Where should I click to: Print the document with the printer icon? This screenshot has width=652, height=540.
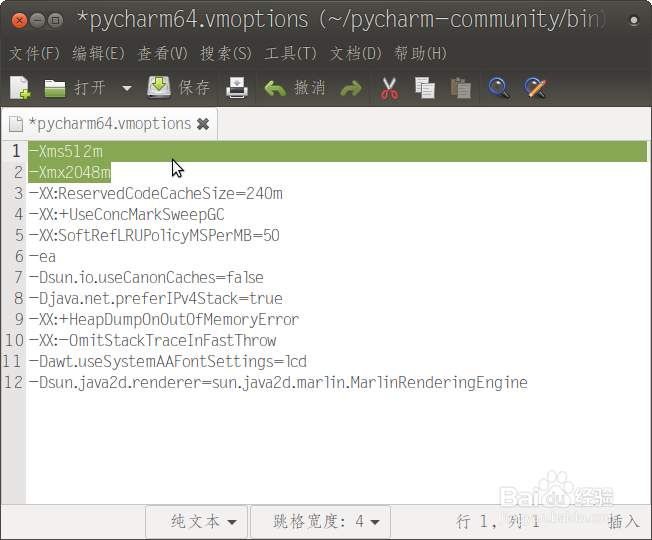tap(237, 88)
